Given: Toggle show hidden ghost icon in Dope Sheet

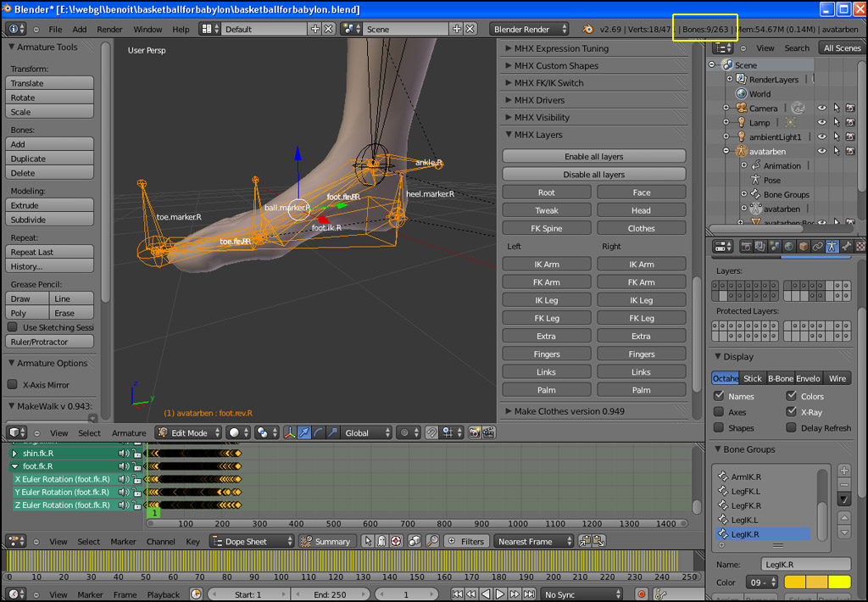Looking at the screenshot, I should pyautogui.click(x=381, y=541).
